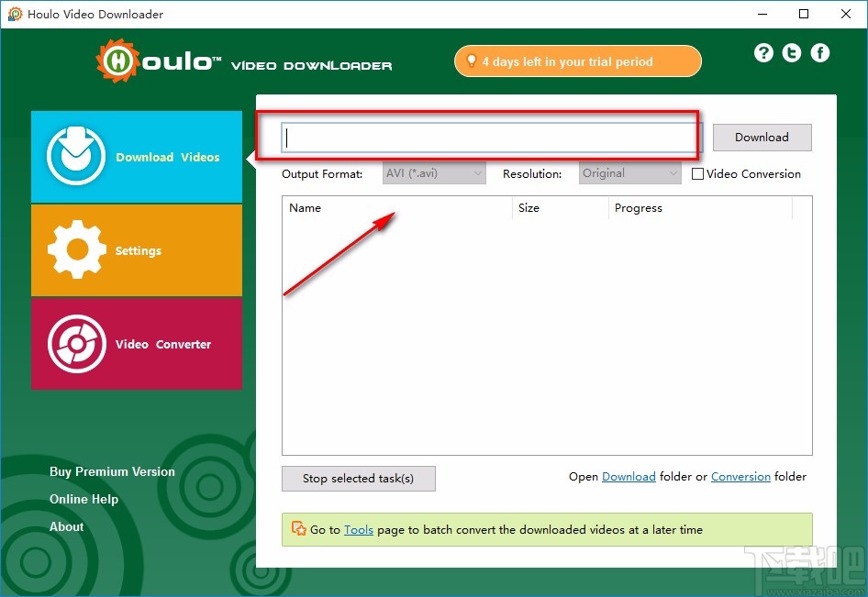Open the help question mark icon
868x597 pixels.
click(x=763, y=53)
